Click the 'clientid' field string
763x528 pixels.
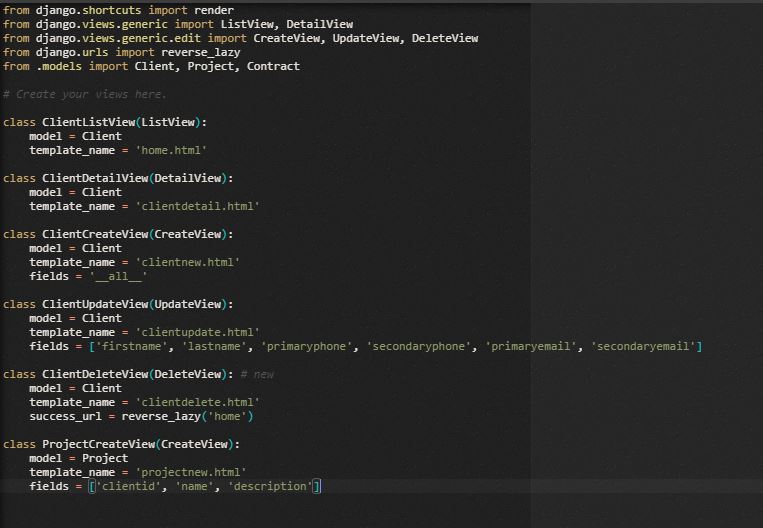(128, 487)
